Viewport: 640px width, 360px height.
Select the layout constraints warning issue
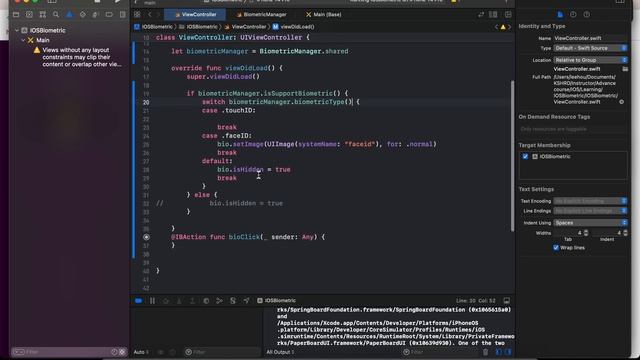[78, 57]
